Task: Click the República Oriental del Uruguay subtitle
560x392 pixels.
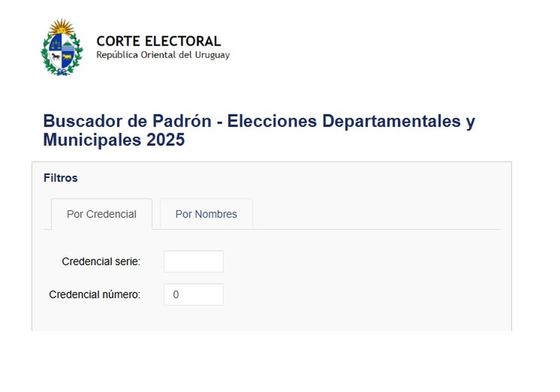Action: click(x=164, y=55)
